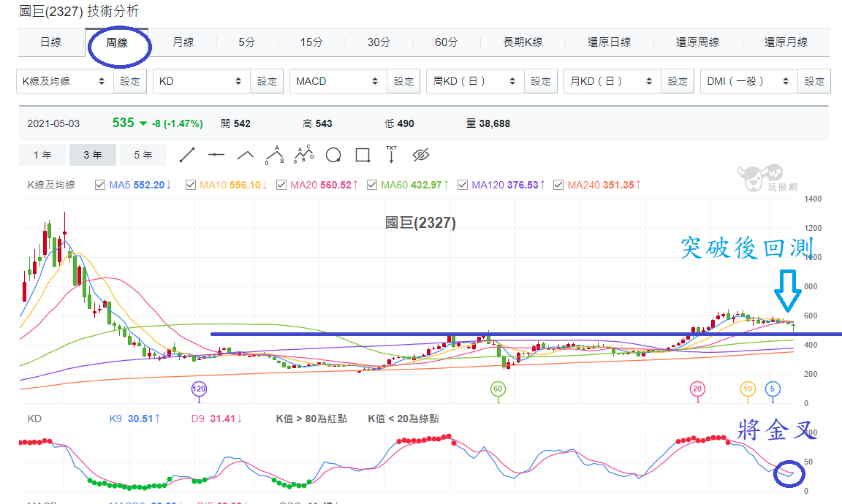Switch to the 周線 tab
842x504 pixels.
point(117,42)
